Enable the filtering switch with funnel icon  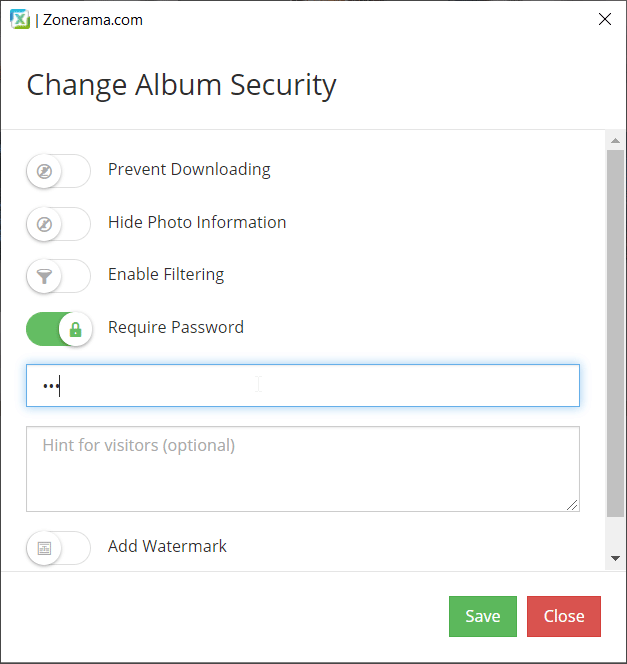pos(58,276)
